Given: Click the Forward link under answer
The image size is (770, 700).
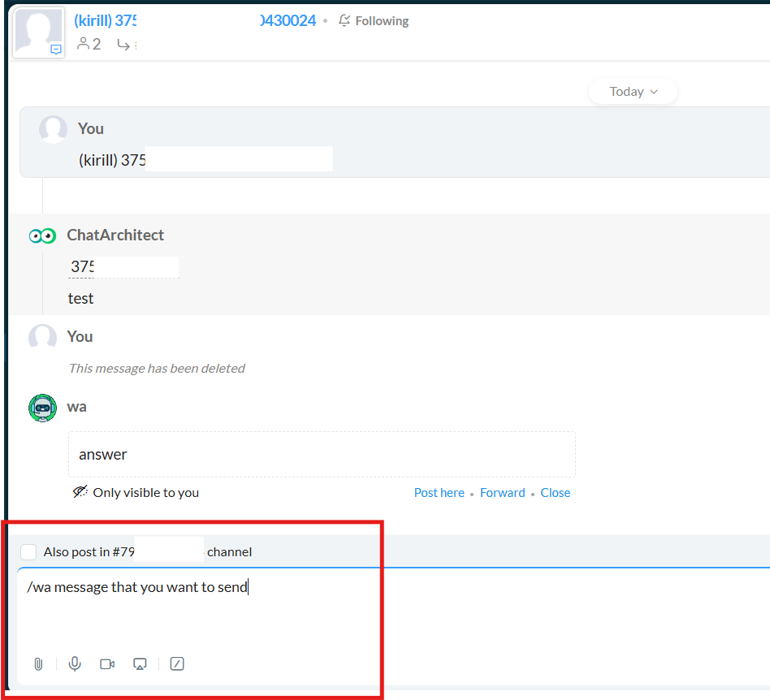Looking at the screenshot, I should click(x=502, y=493).
